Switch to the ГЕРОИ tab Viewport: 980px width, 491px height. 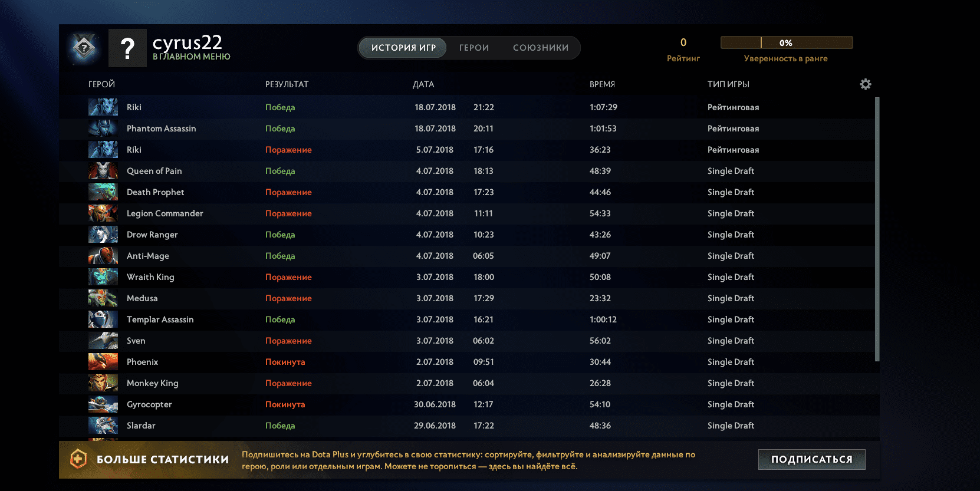pyautogui.click(x=474, y=48)
